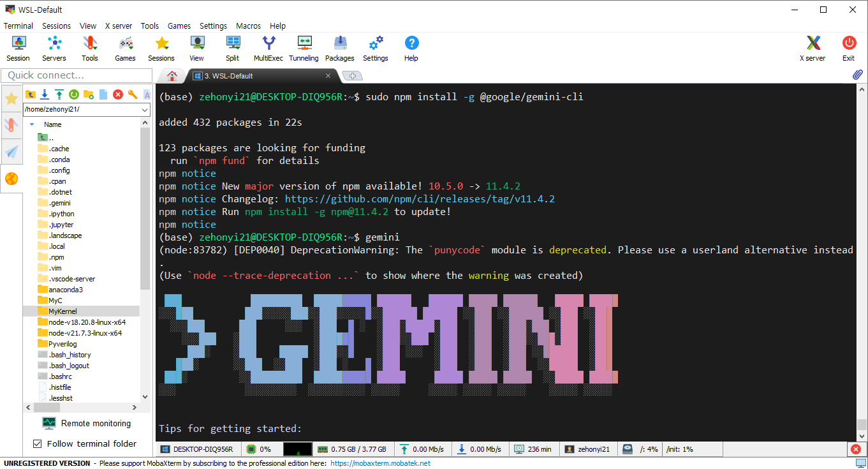This screenshot has width=868, height=469.
Task: Click the npm changelog GitHub link
Action: tap(420, 199)
